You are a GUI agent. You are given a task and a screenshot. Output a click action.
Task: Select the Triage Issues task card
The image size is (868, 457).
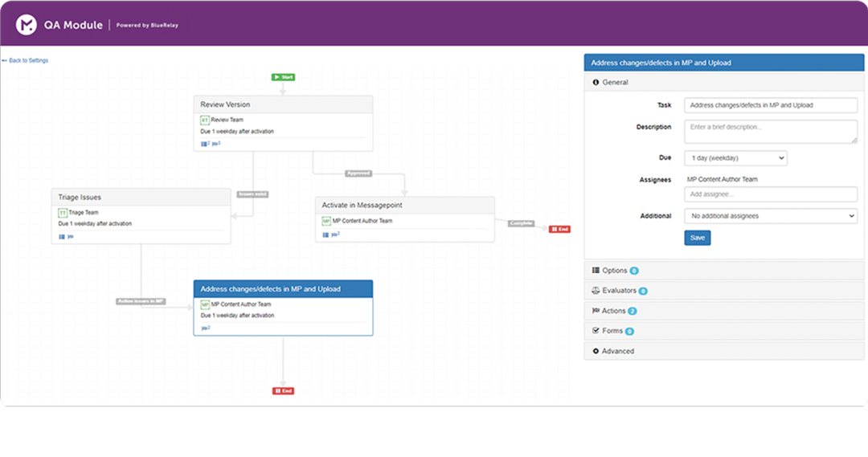click(141, 216)
